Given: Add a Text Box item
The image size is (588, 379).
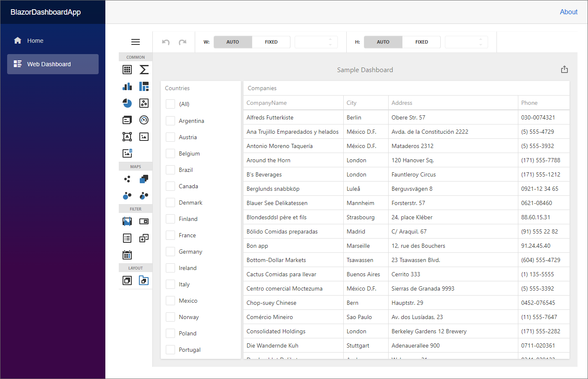Looking at the screenshot, I should (127, 137).
